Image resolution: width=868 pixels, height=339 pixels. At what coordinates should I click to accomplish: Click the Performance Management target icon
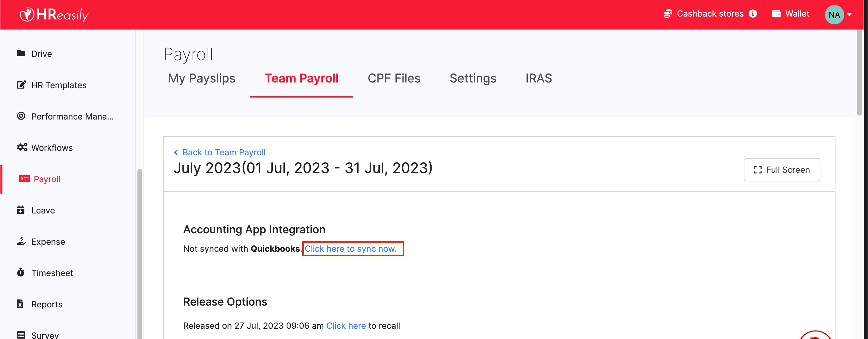click(x=21, y=116)
